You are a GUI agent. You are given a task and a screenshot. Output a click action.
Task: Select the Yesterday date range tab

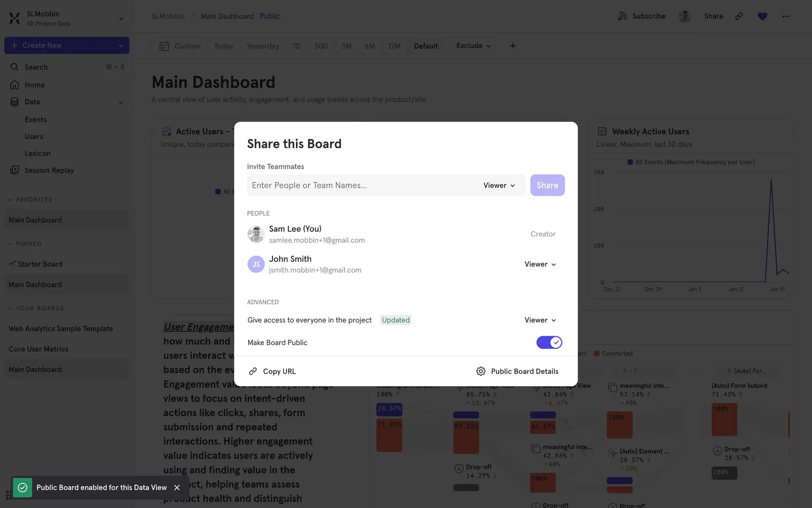(x=263, y=46)
